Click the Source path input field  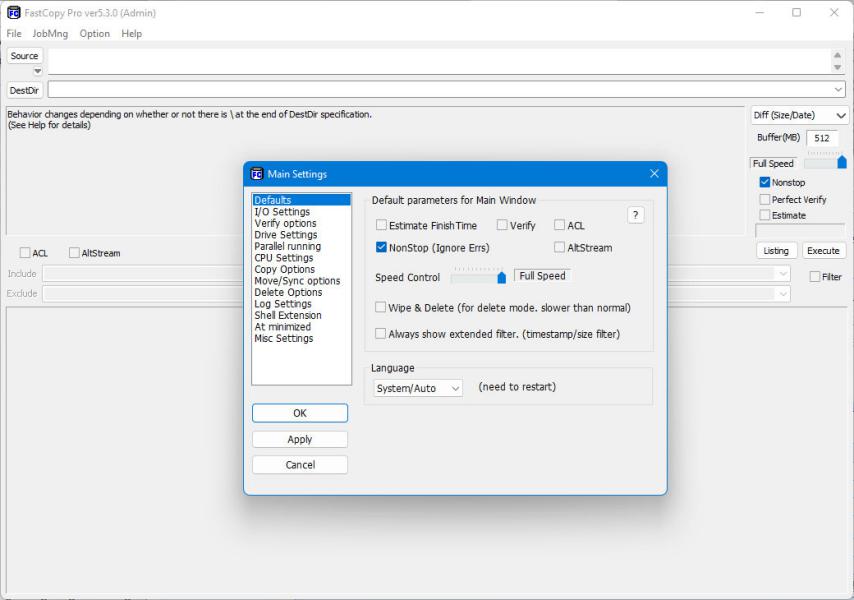pyautogui.click(x=440, y=61)
